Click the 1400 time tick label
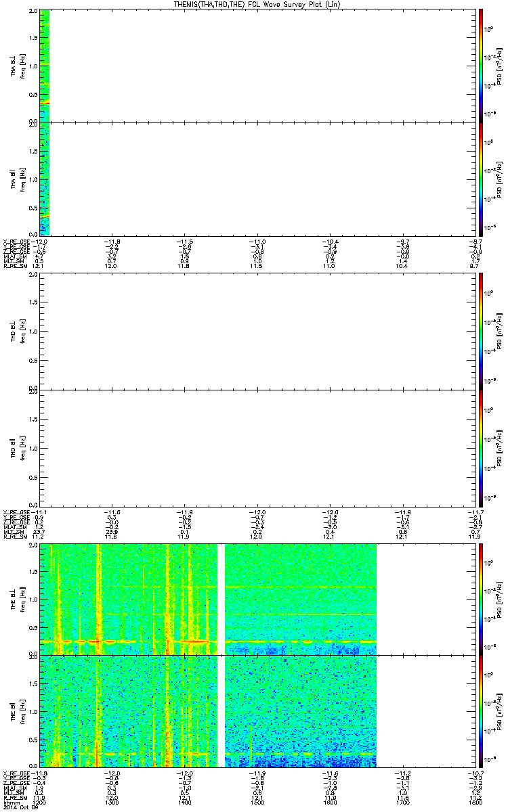The image size is (508, 812). click(x=185, y=803)
